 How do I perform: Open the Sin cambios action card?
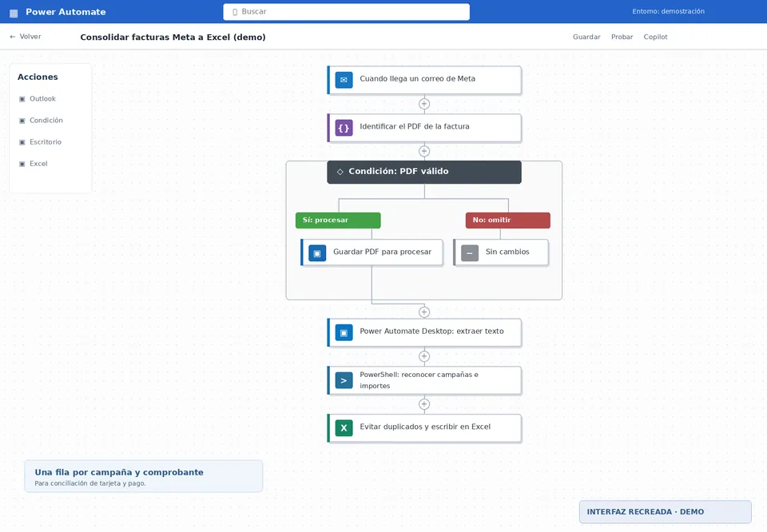501,252
